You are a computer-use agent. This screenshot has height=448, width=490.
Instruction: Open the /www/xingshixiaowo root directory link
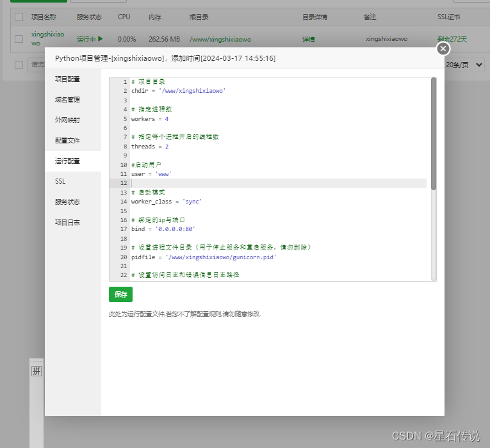pos(220,39)
